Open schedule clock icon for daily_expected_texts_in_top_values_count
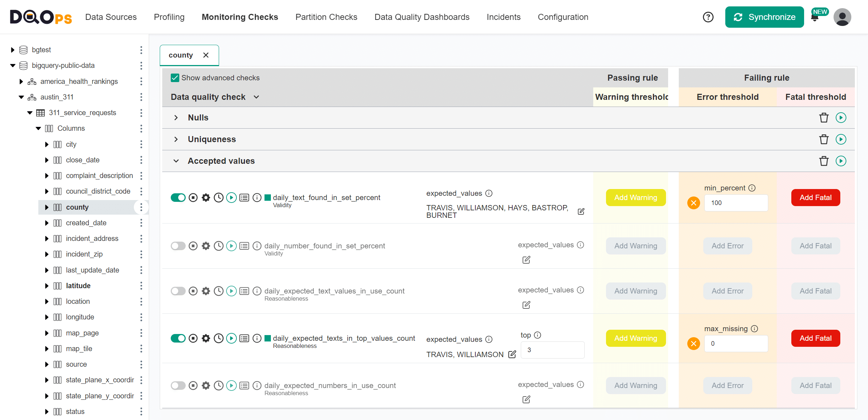This screenshot has height=420, width=868. coord(219,338)
